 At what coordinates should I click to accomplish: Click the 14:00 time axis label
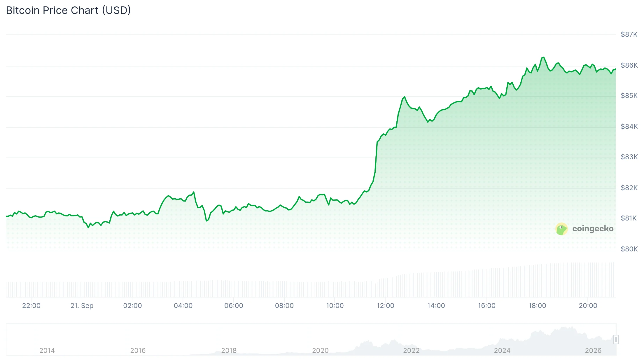436,306
